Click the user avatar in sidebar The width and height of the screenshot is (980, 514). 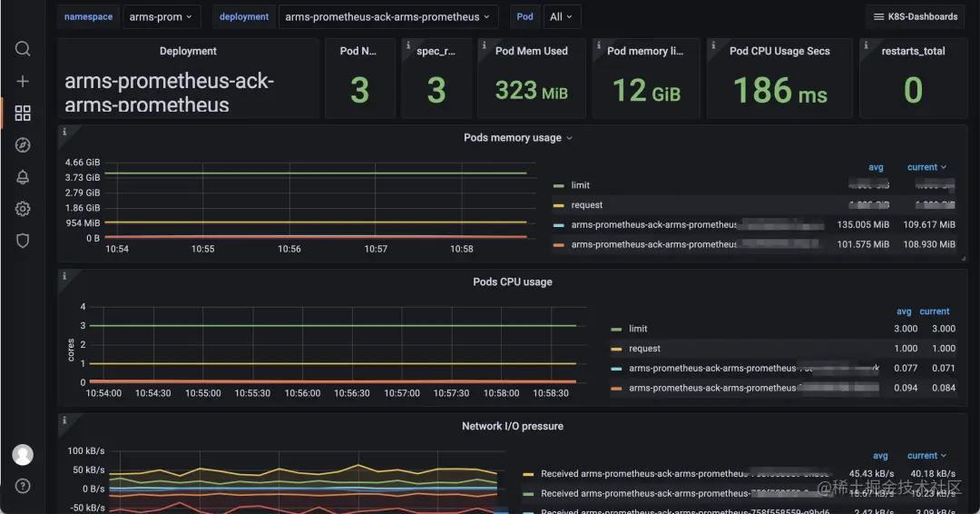[x=23, y=455]
